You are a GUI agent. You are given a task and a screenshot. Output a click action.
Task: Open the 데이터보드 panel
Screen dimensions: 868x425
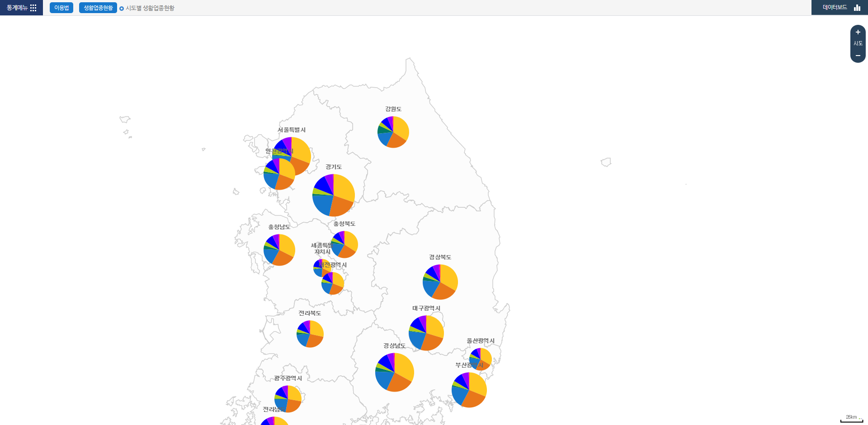pos(835,8)
